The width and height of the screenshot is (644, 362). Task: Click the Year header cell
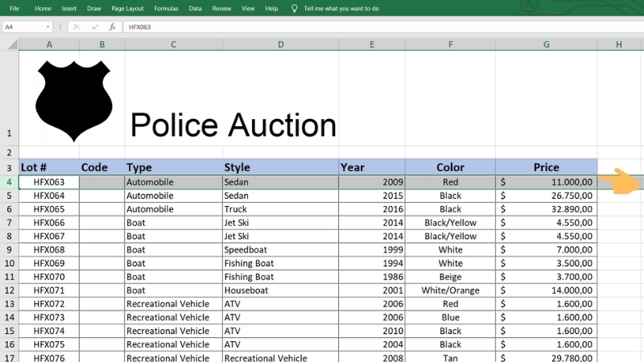click(372, 167)
